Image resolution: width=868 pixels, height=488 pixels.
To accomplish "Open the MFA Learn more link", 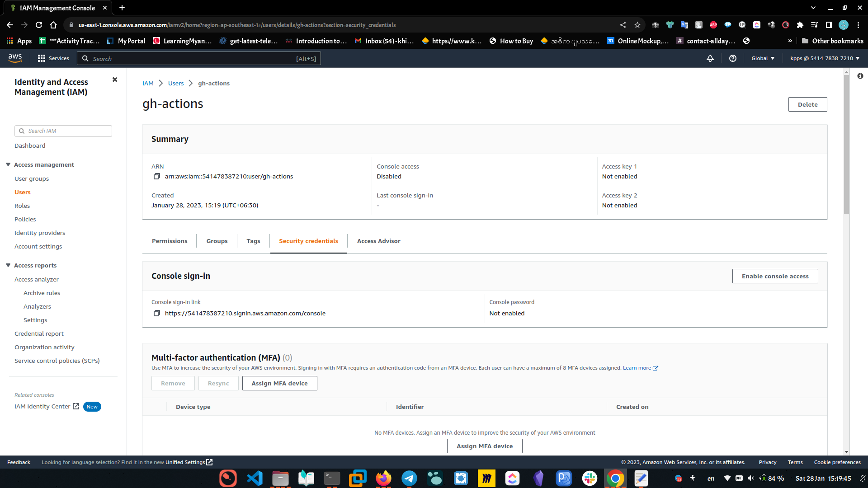I will point(640,368).
